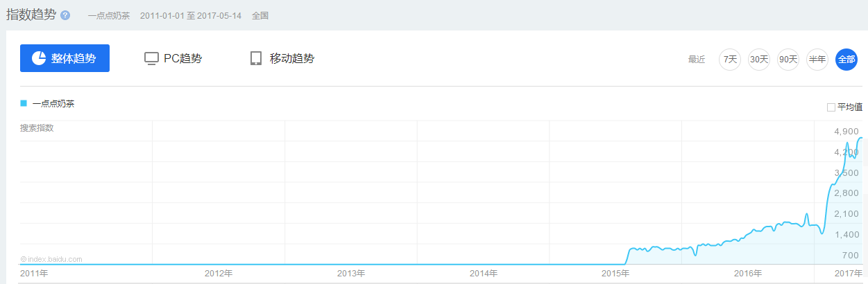Click the 2013年 axis label

click(350, 274)
